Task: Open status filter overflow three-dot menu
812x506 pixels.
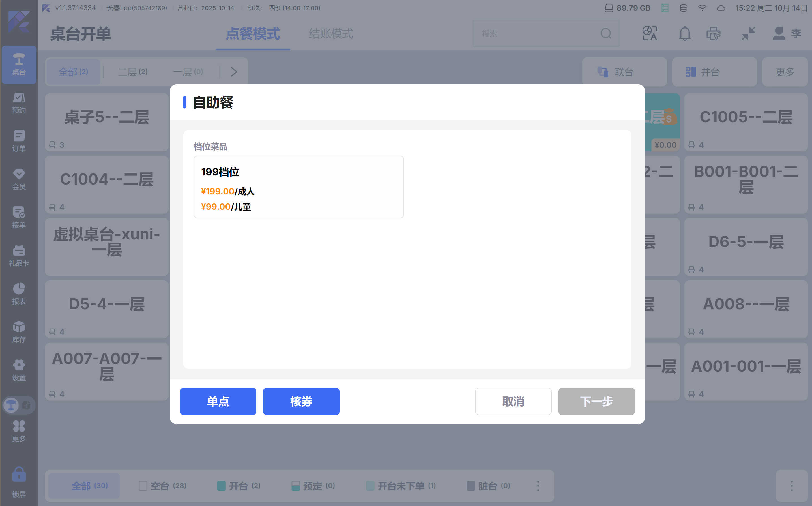Action: point(538,486)
